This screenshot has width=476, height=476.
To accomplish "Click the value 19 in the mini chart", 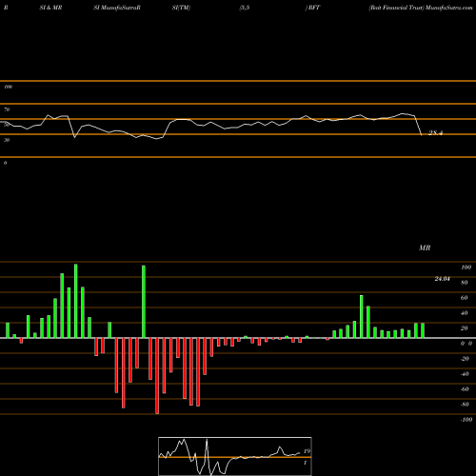I will pos(307,451).
